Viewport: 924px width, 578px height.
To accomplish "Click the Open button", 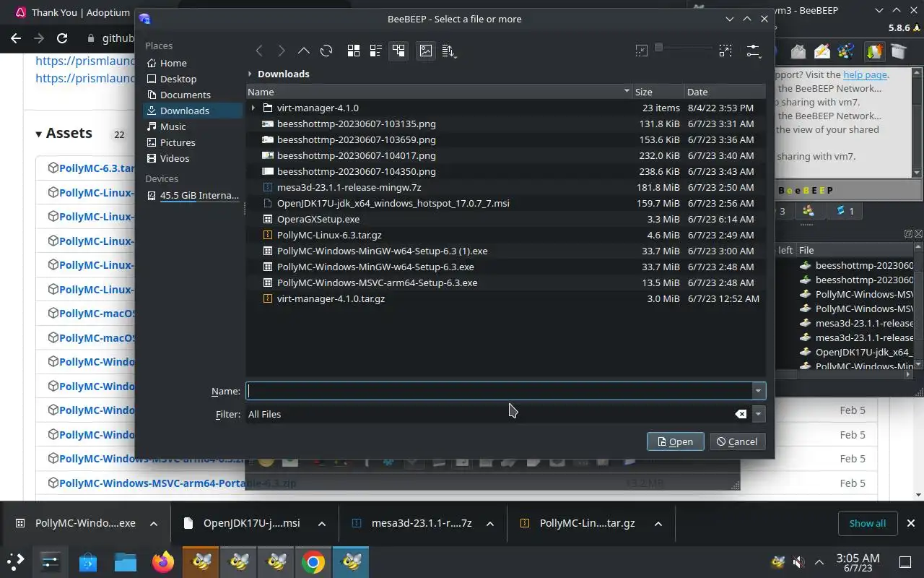I will click(x=675, y=441).
